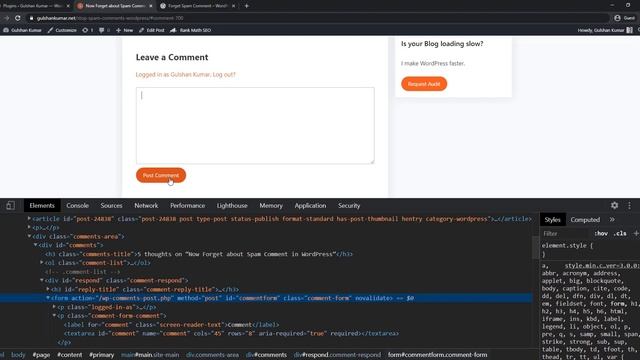Image resolution: width=640 pixels, height=360 pixels.
Task: Click the Log out? link
Action: (224, 75)
